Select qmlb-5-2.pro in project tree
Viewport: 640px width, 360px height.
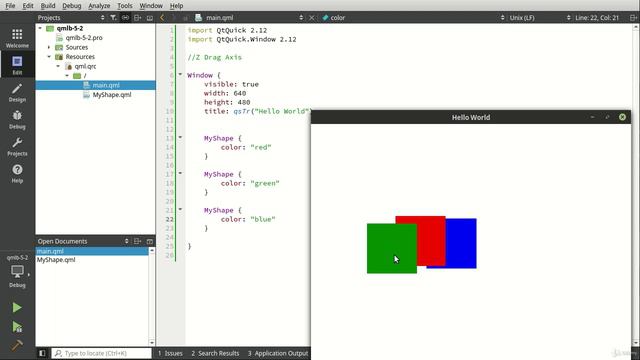84,38
